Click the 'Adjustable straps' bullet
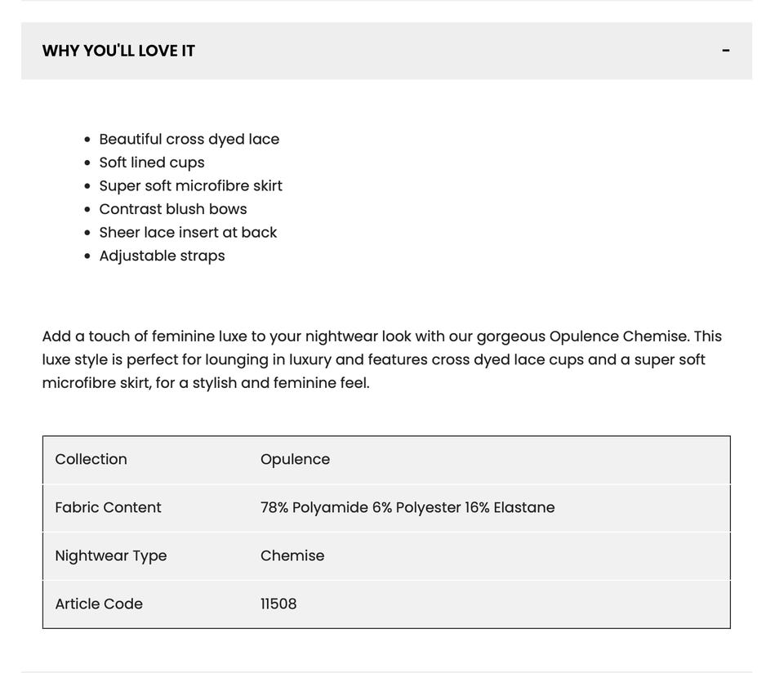The image size is (784, 673). point(162,256)
